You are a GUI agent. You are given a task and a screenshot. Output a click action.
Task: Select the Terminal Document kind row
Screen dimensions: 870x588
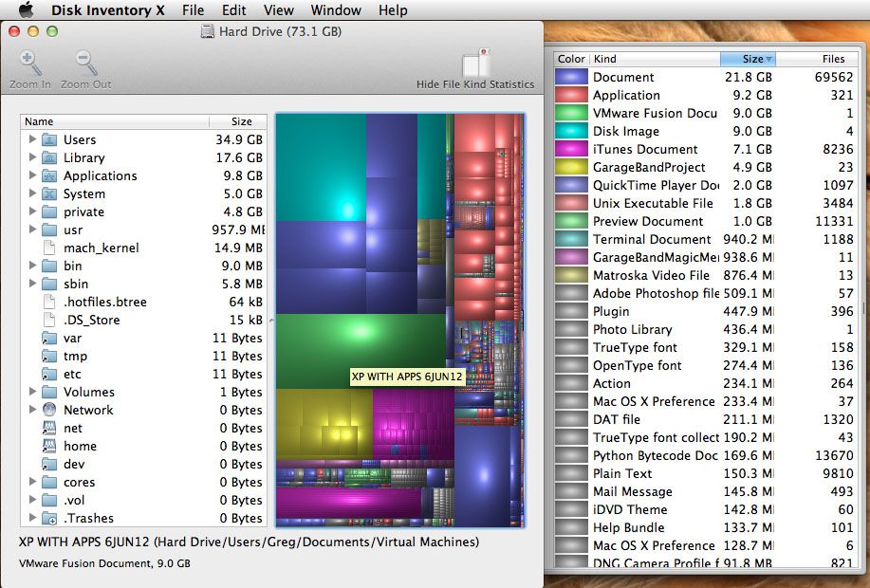[x=705, y=240]
